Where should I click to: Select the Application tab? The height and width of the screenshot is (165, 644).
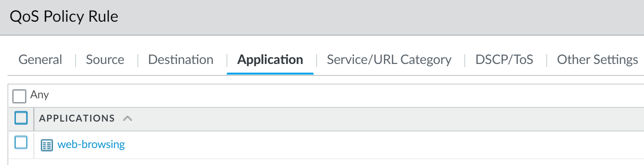tap(270, 60)
